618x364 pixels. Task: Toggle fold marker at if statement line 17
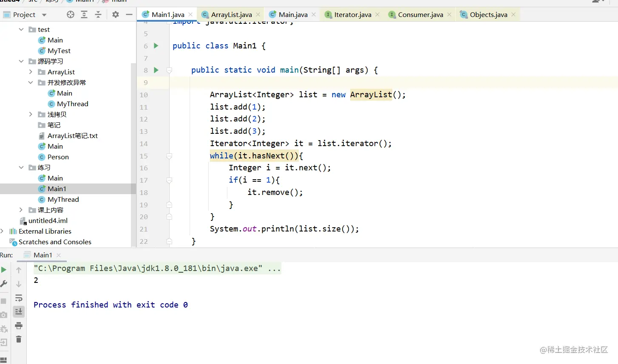(169, 180)
